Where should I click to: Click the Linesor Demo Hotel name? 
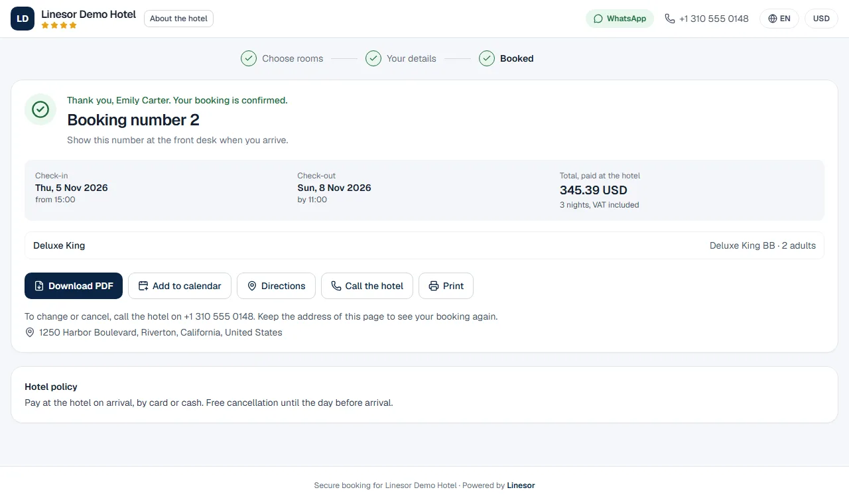pos(89,14)
